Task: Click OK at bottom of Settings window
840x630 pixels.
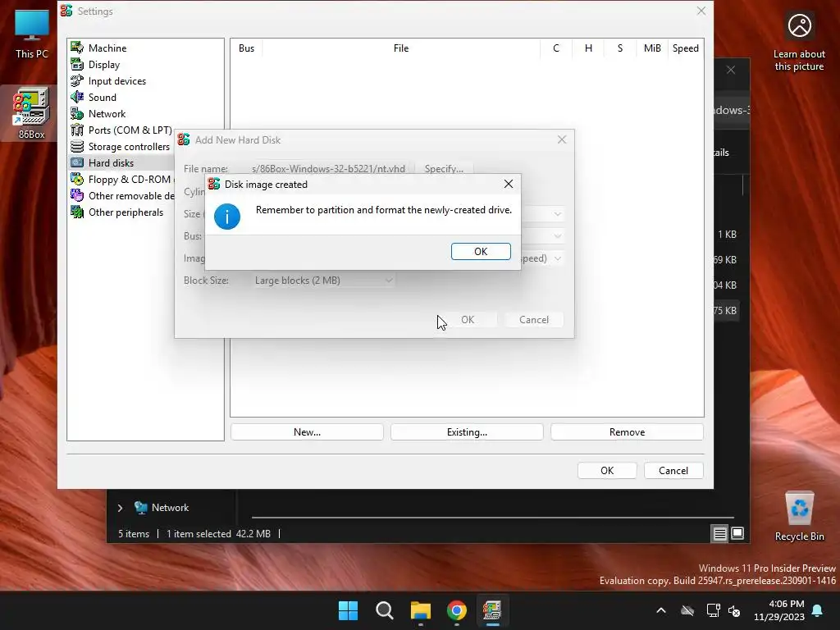Action: click(x=607, y=470)
